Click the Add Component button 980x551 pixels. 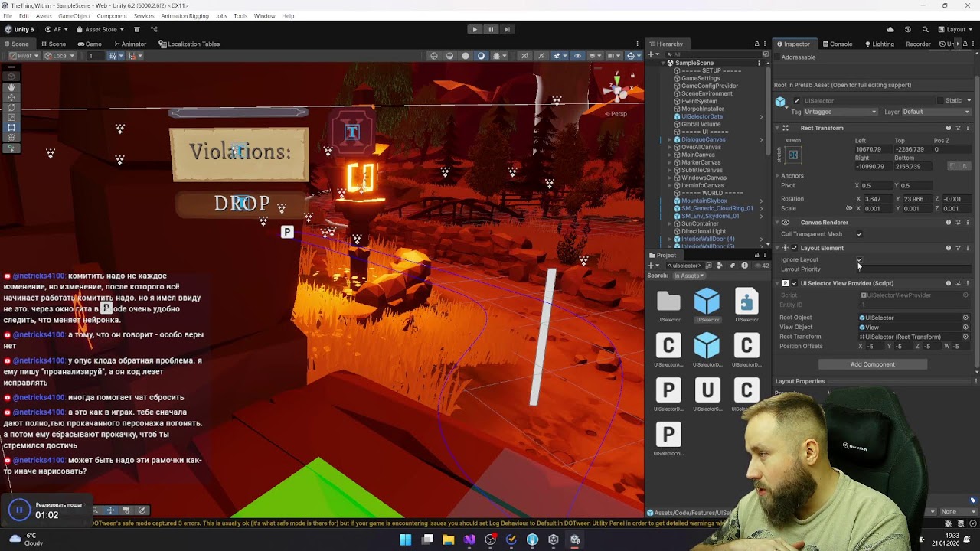coord(872,364)
